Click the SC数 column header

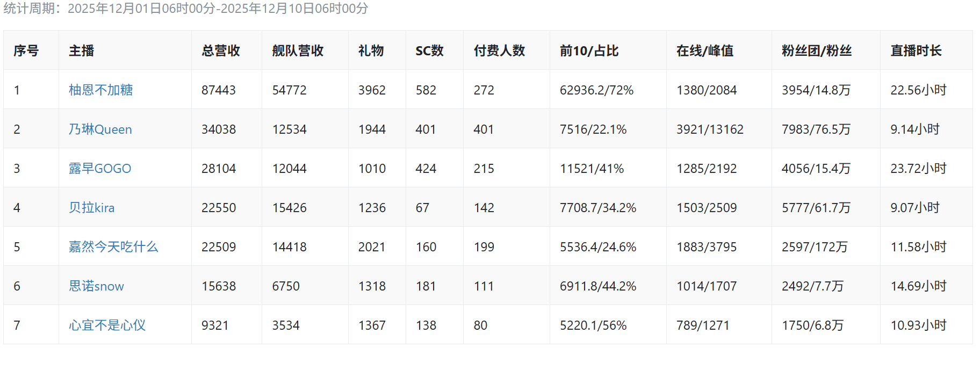click(x=429, y=50)
